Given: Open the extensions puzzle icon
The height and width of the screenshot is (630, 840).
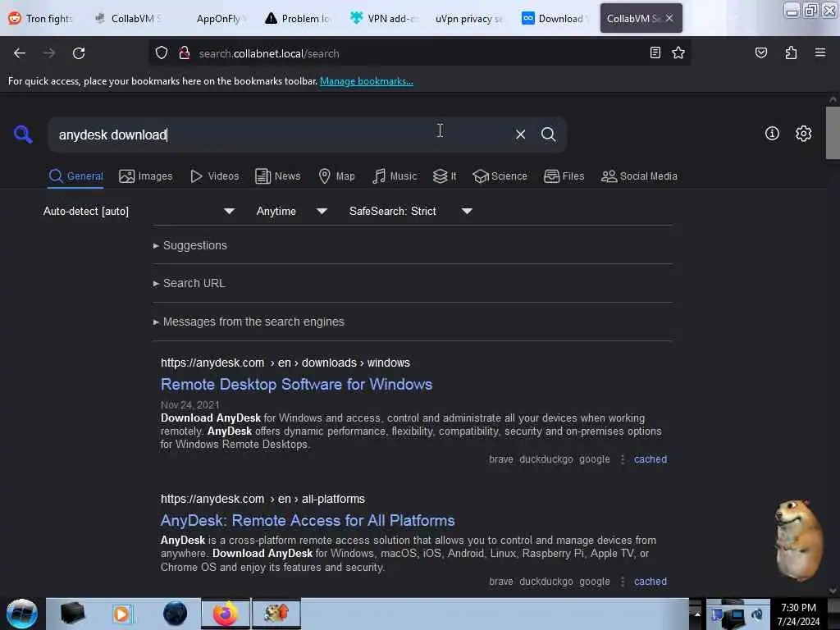Looking at the screenshot, I should (x=791, y=52).
